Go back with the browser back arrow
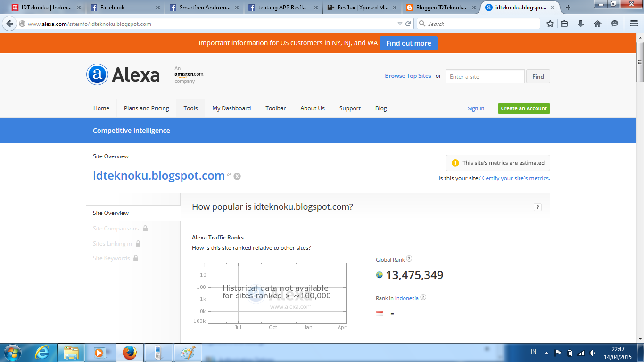 point(9,24)
